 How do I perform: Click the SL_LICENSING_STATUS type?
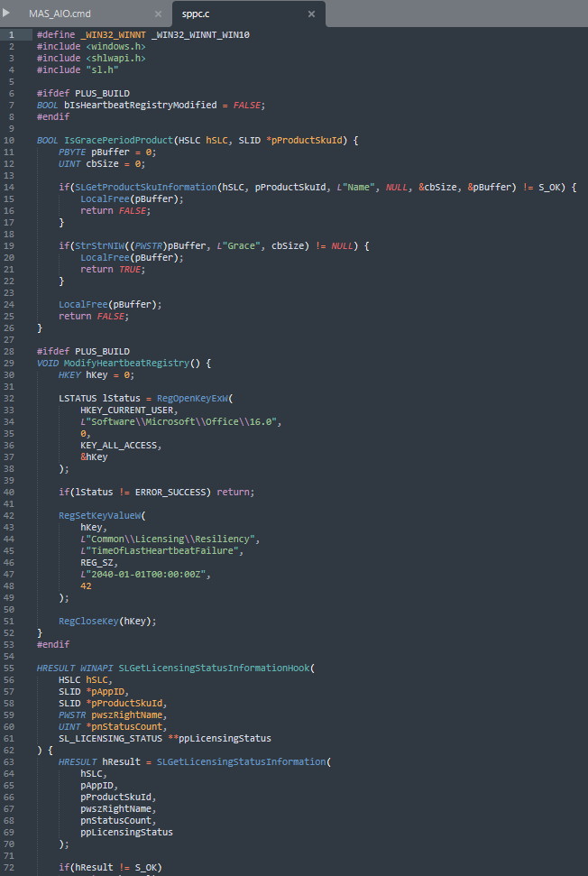110,739
